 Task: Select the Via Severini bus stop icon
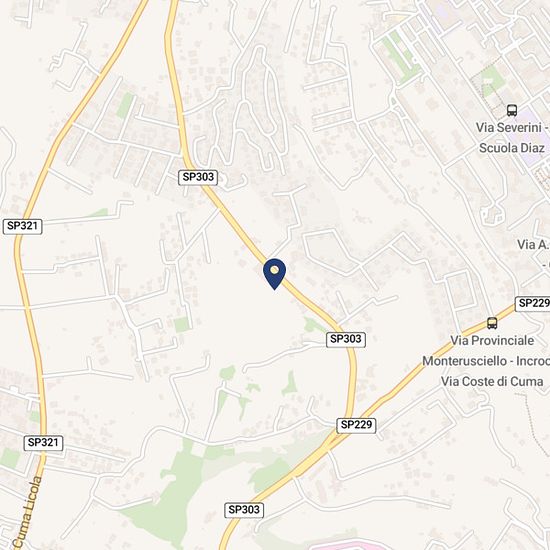click(512, 110)
